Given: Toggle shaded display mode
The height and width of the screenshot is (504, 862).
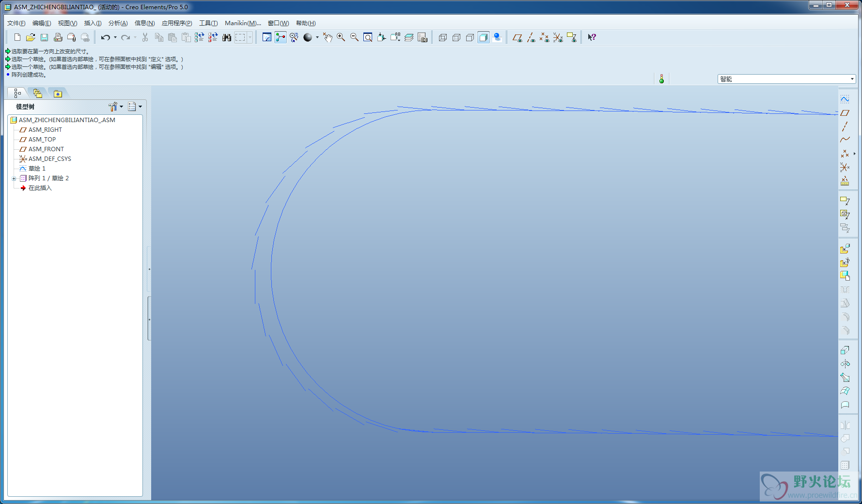Looking at the screenshot, I should pyautogui.click(x=484, y=37).
